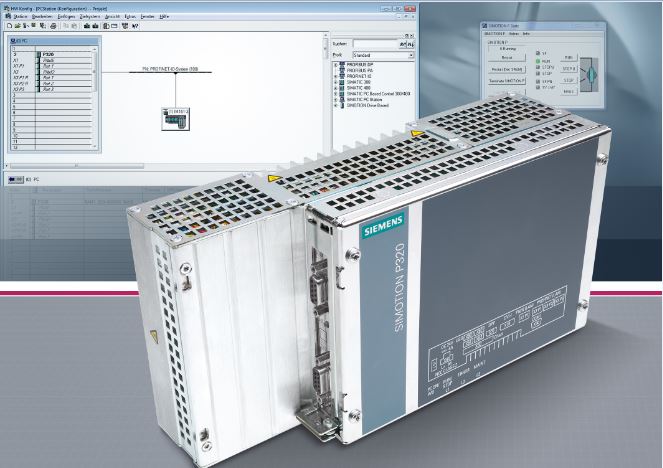
Task: Expand SIMATIC PC Based Control 300/400 node
Action: click(336, 93)
